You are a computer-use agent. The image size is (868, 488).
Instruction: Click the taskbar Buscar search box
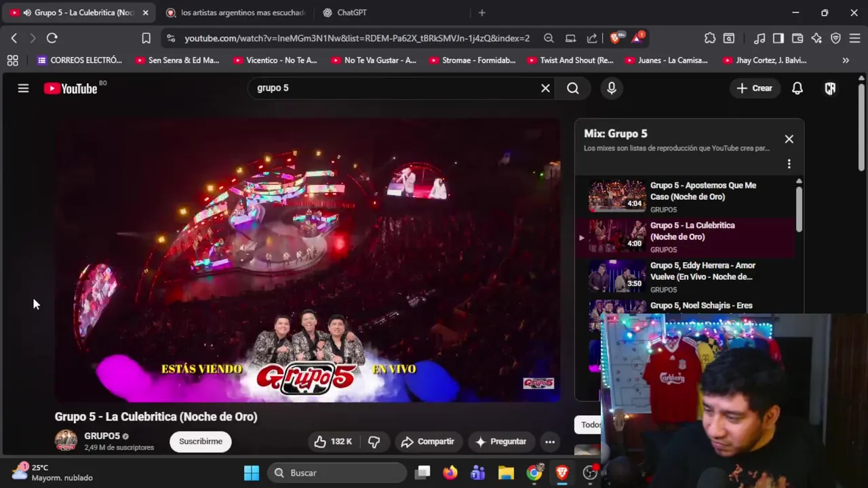[x=336, y=472]
